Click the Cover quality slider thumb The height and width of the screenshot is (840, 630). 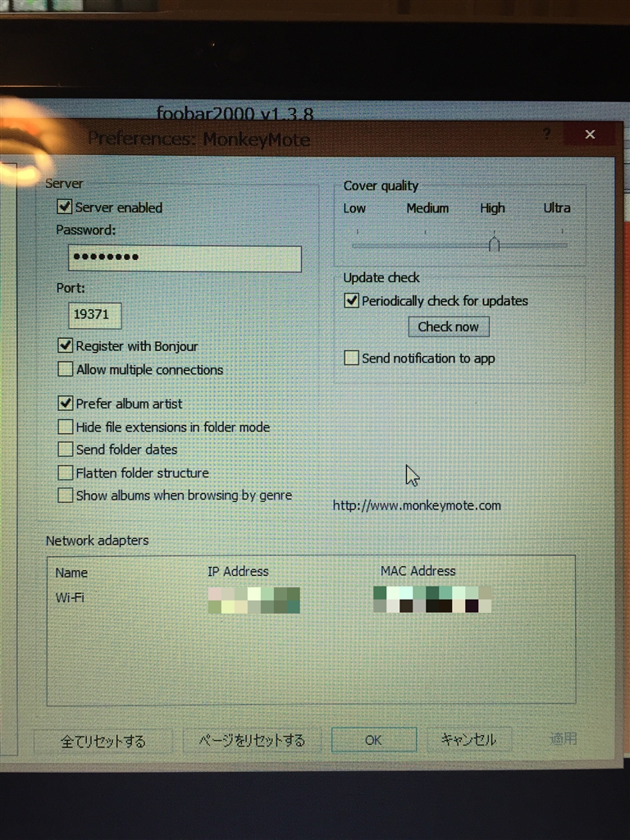point(494,244)
